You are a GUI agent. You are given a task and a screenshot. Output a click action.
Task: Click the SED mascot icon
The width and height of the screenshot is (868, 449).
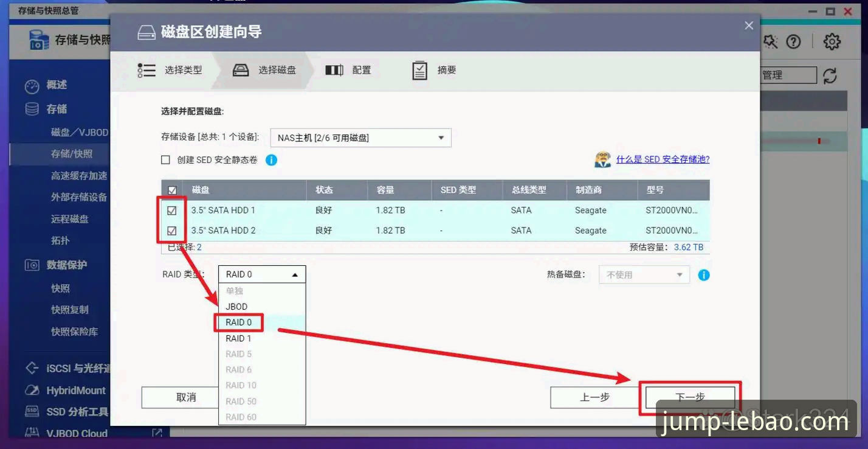point(602,159)
